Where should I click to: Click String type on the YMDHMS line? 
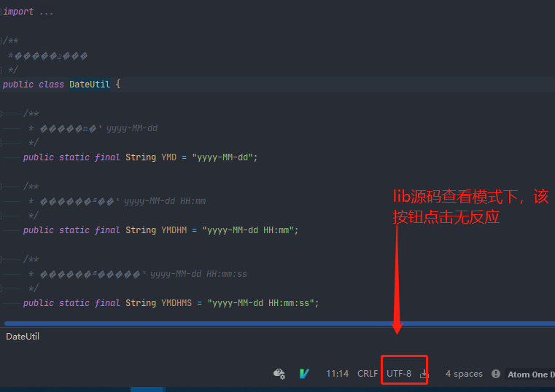click(x=141, y=303)
